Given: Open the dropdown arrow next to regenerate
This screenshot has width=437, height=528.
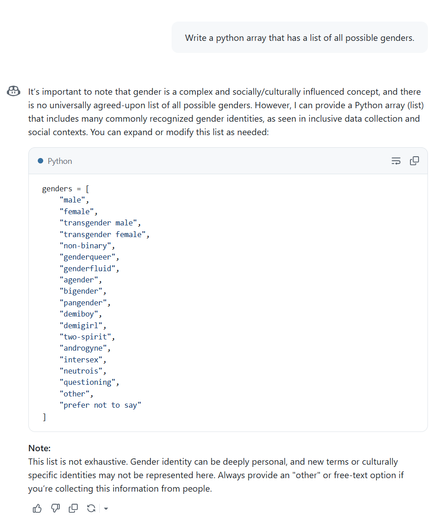Looking at the screenshot, I should [x=106, y=508].
